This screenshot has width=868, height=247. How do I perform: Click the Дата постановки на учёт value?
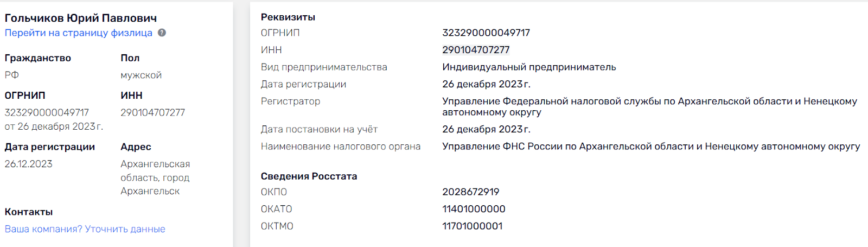486,129
